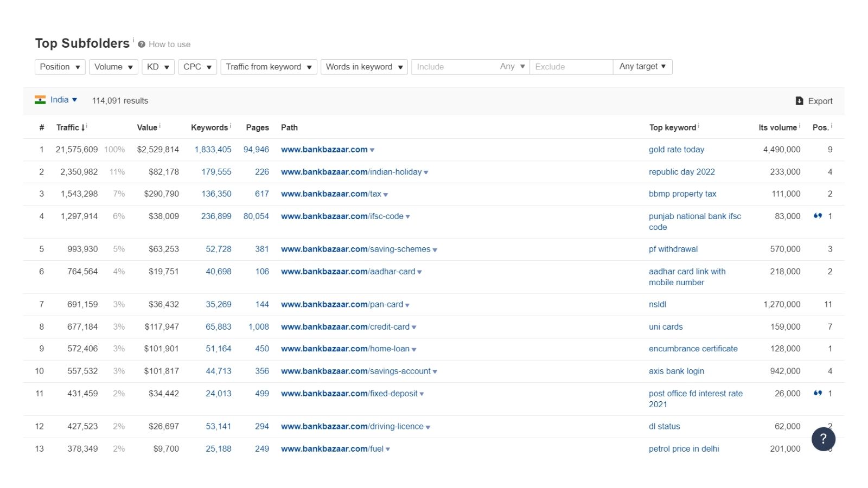868x488 pixels.
Task: Open Words in keyword dropdown
Action: coord(364,67)
